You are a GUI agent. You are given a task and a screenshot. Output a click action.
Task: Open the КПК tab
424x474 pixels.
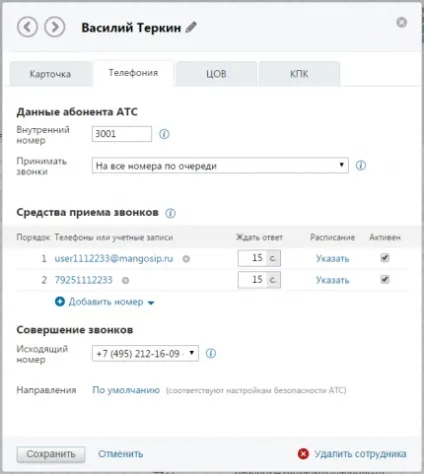299,74
